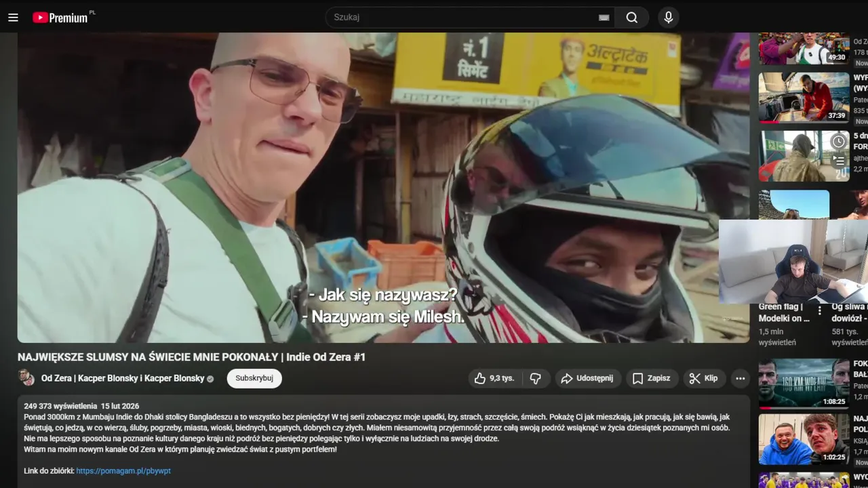The image size is (868, 488).
Task: Open the on-screen keyboard icon in search
Action: [x=604, y=18]
